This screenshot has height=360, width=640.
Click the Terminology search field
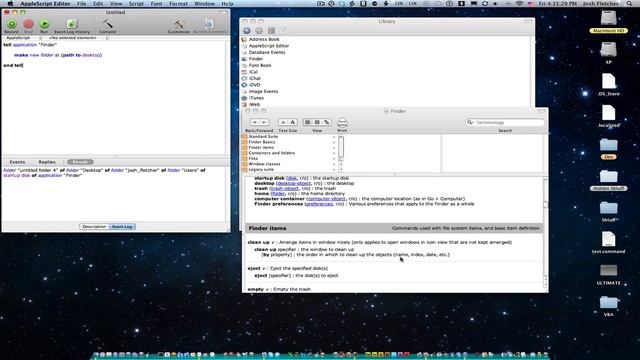click(x=505, y=122)
